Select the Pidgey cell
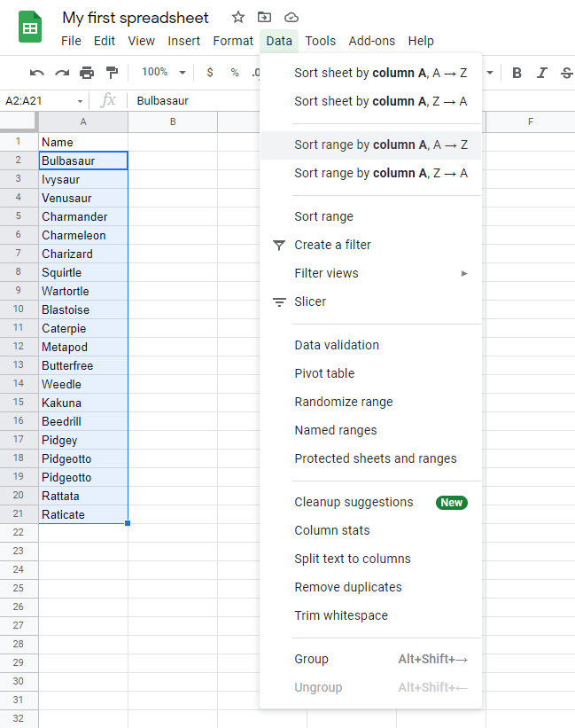Viewport: 575px width, 728px height. (x=83, y=440)
